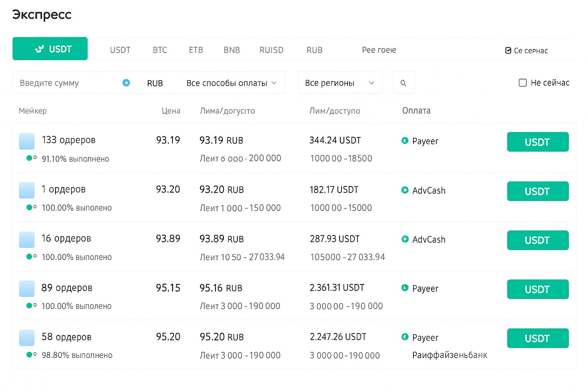Click the Цена column header
The height and width of the screenshot is (392, 588).
pyautogui.click(x=171, y=111)
